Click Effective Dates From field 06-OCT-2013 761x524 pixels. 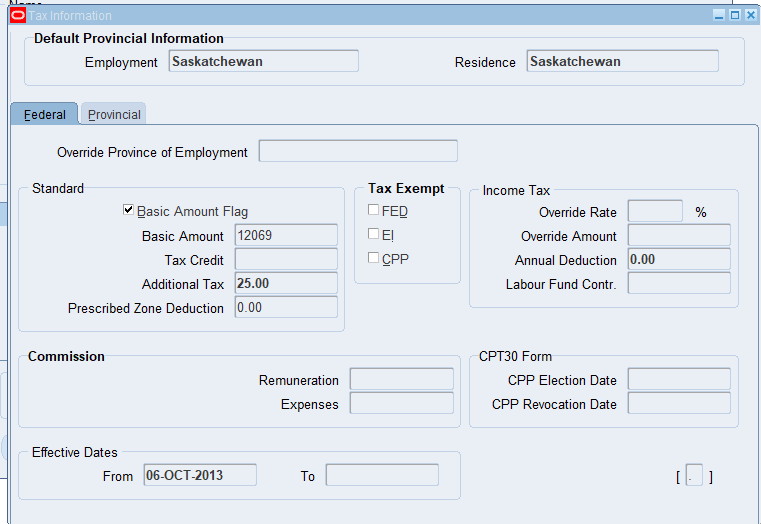pos(200,475)
